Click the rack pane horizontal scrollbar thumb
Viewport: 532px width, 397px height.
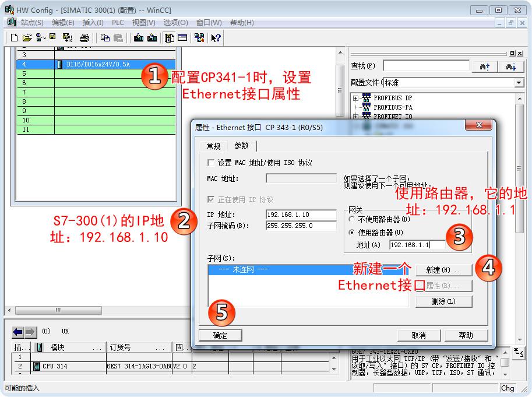(58, 310)
